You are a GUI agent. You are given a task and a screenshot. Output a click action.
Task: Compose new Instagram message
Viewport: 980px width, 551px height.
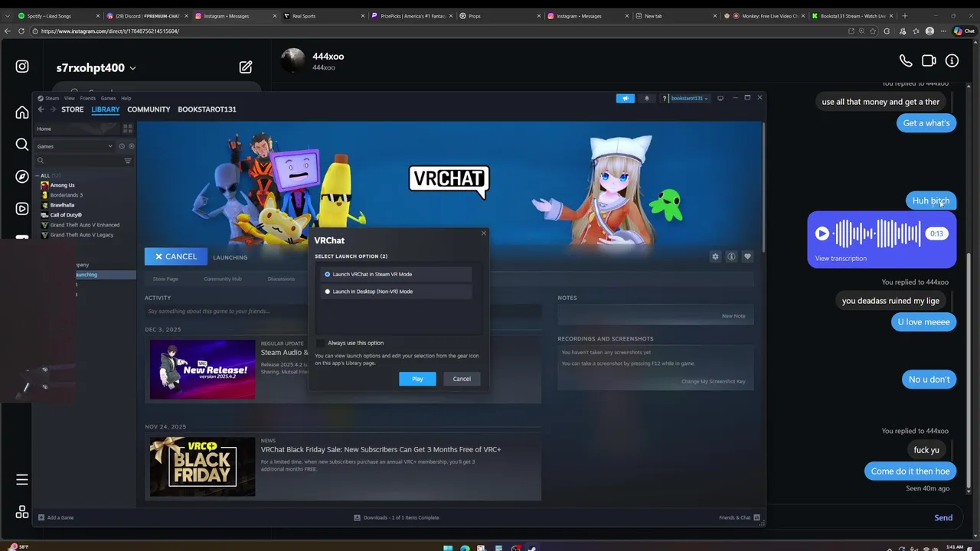tap(246, 67)
